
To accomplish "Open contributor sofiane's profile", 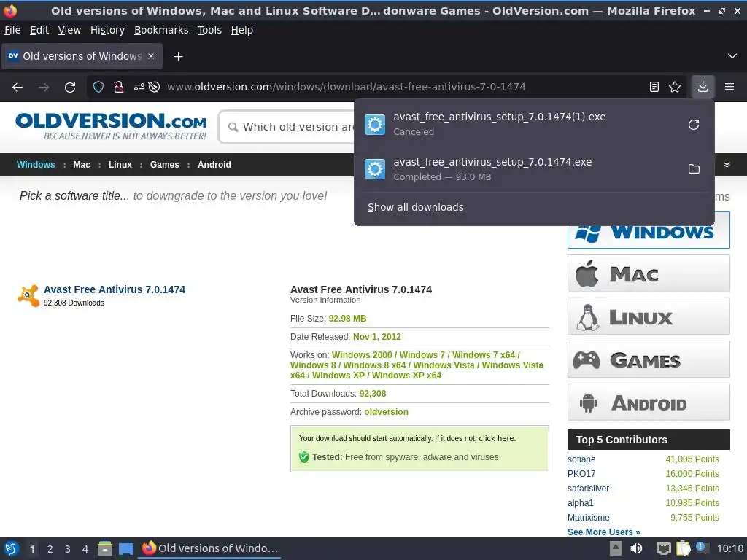I will 581,459.
